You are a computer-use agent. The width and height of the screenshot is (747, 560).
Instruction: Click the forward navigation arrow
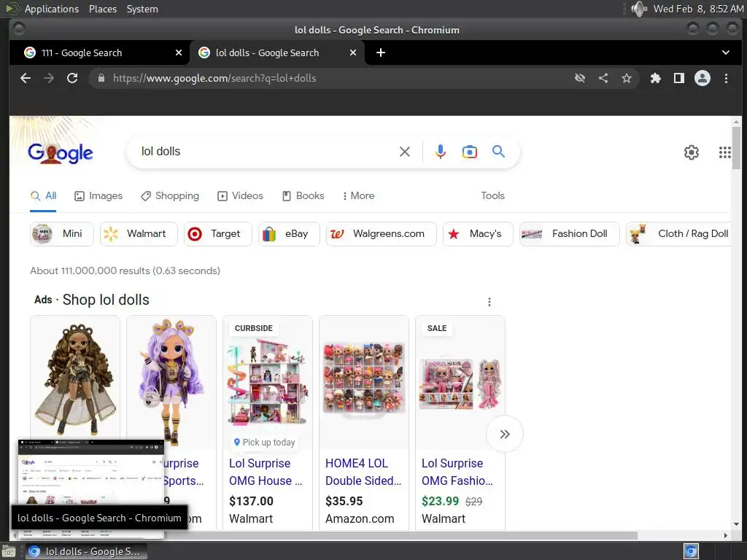pyautogui.click(x=49, y=78)
